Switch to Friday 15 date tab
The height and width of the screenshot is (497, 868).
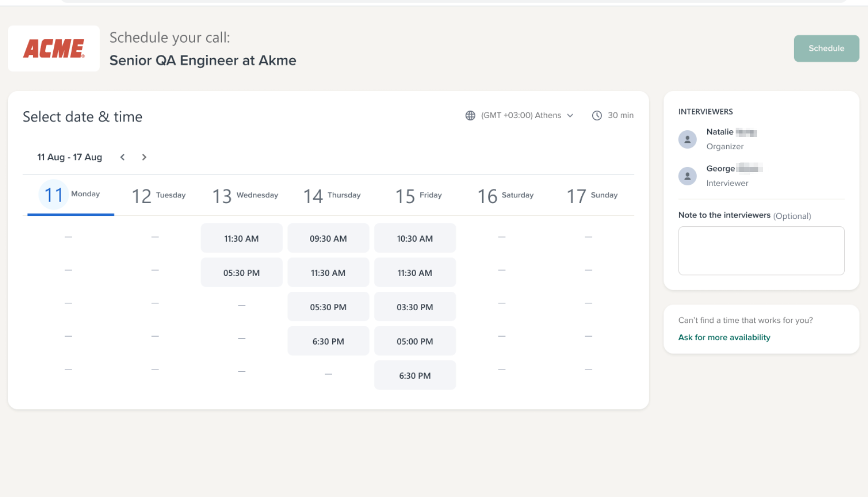(x=418, y=196)
